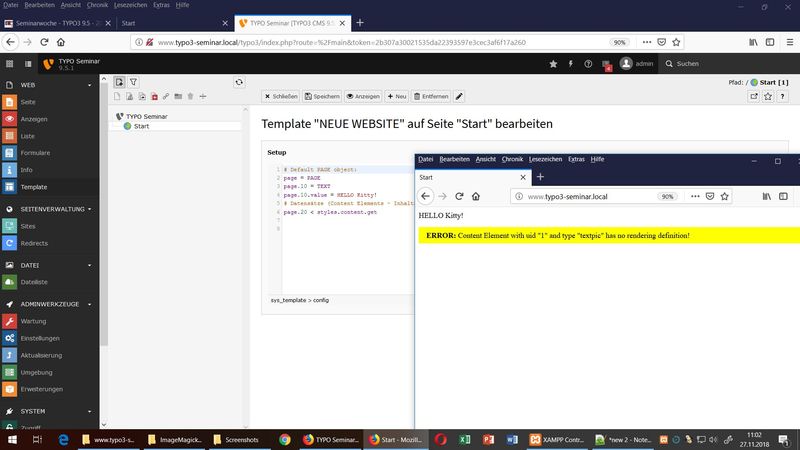
Task: Click the Entfernen button
Action: coord(431,96)
